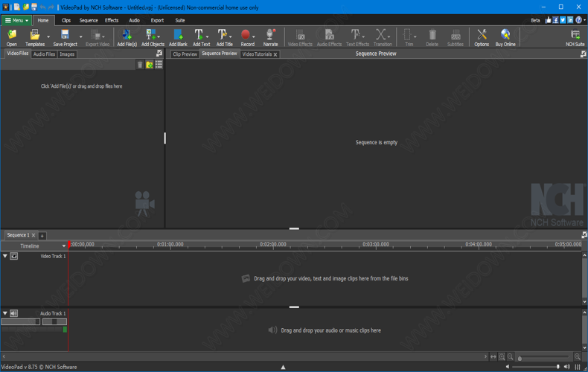
Task: Click the thumbs-up like icon
Action: tap(549, 20)
